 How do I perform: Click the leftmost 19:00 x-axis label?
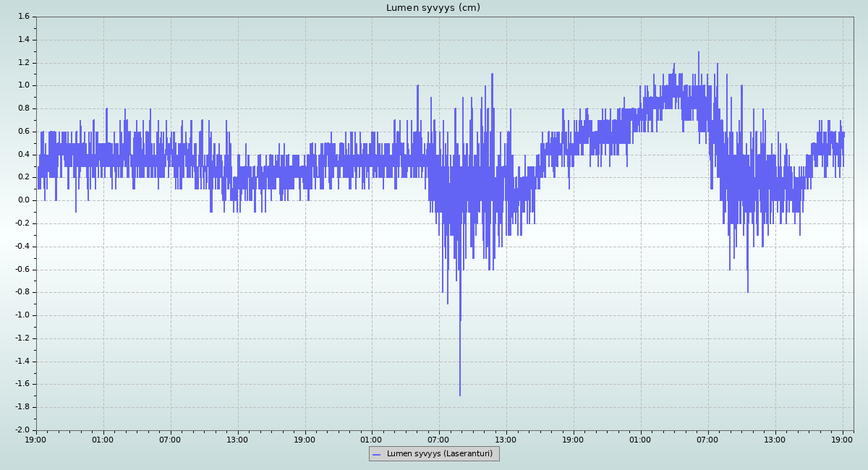pyautogui.click(x=36, y=439)
